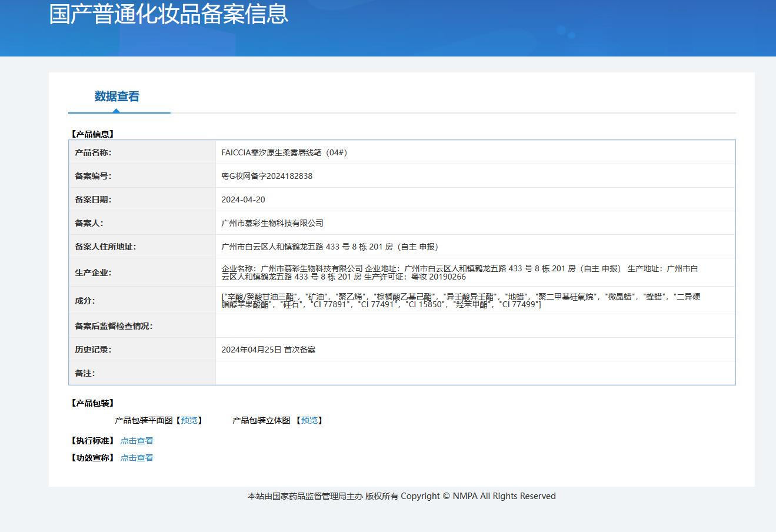Viewport: 776px width, 532px height.
Task: Preview the 产品包装立体图 image
Action: (309, 420)
